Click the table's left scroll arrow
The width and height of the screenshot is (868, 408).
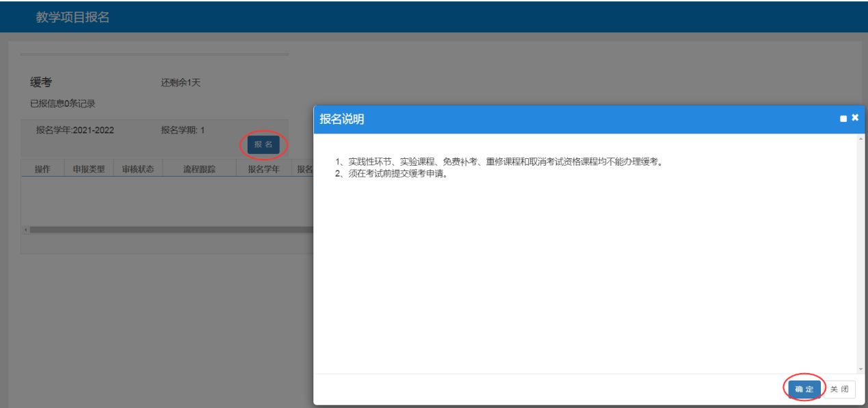tap(25, 230)
